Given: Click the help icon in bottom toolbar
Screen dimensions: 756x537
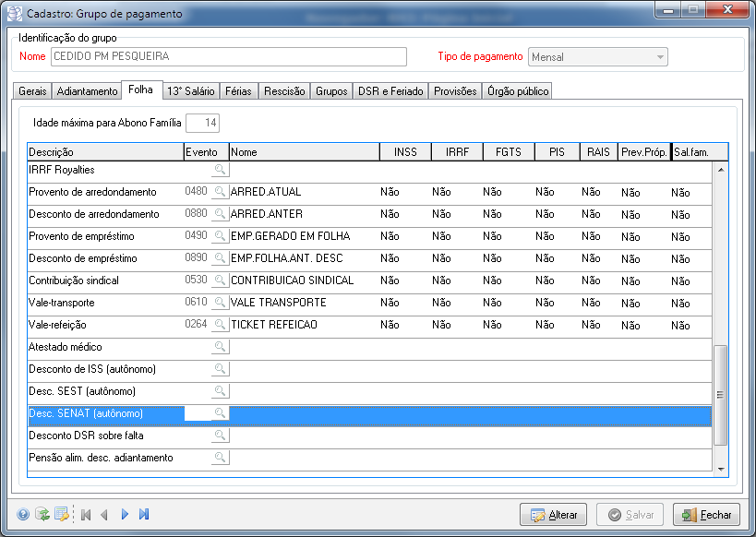Looking at the screenshot, I should (23, 515).
